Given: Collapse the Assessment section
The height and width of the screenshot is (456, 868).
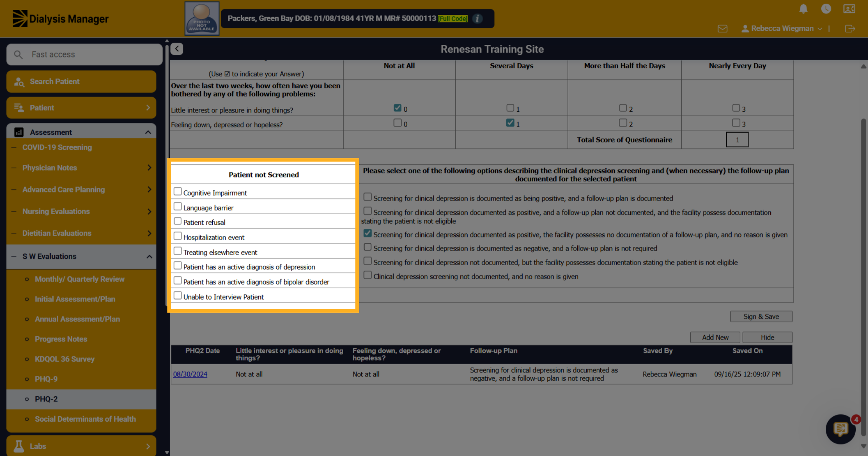Looking at the screenshot, I should tap(148, 132).
